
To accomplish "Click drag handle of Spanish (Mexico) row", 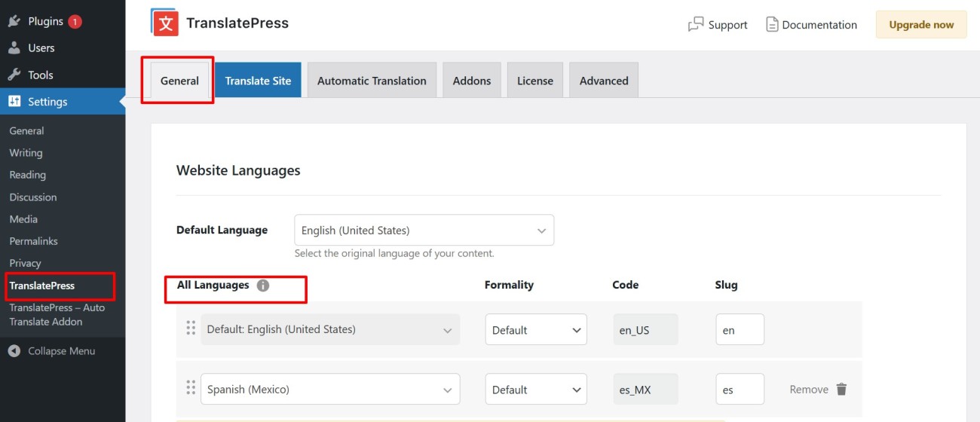I will click(191, 388).
